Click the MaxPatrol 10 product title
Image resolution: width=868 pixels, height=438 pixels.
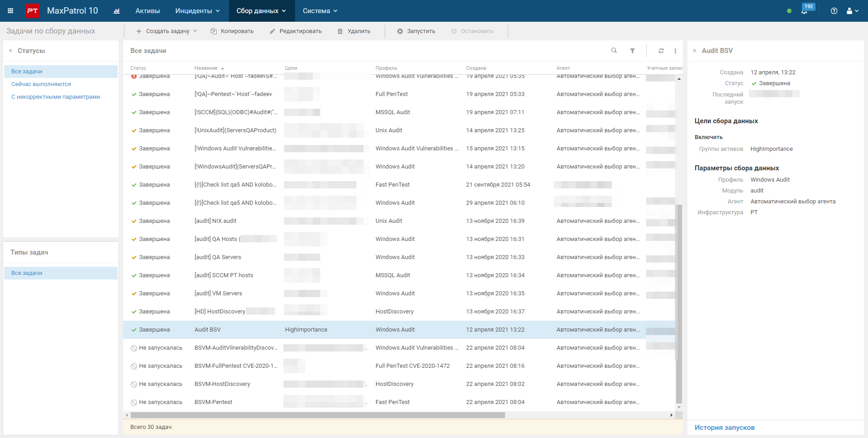pyautogui.click(x=72, y=11)
